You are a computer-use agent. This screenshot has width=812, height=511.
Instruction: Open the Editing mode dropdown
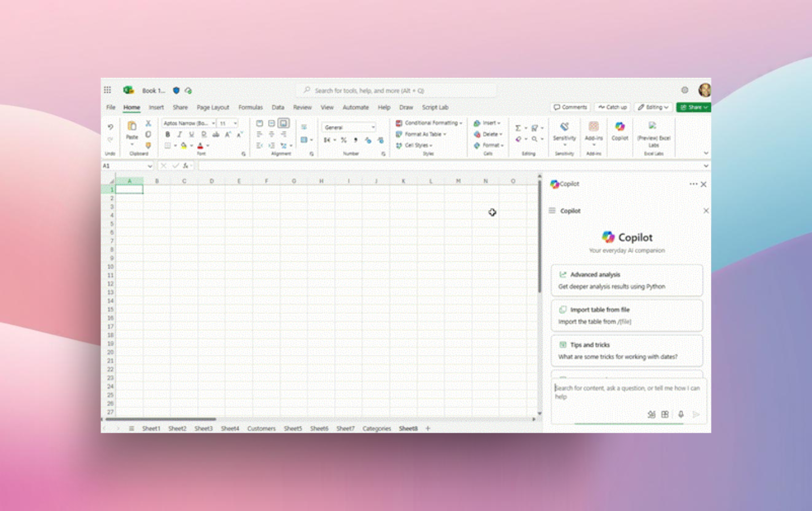[653, 107]
